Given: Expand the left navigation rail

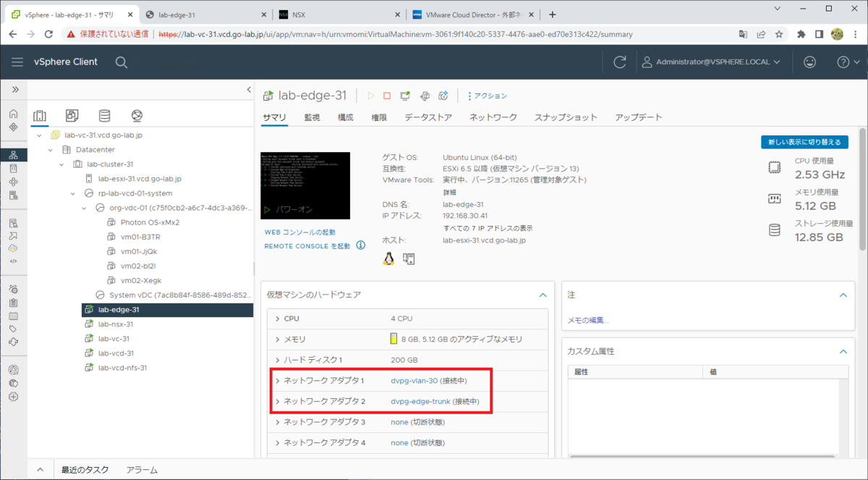Looking at the screenshot, I should 14,89.
